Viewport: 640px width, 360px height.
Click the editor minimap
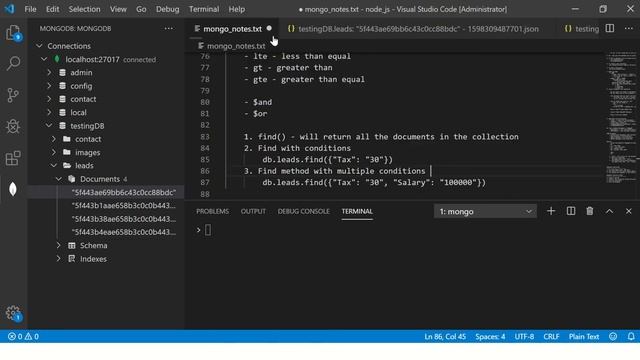pos(620,118)
